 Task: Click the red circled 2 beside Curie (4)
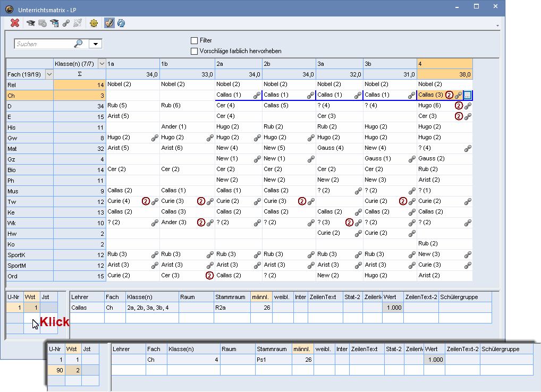146,201
